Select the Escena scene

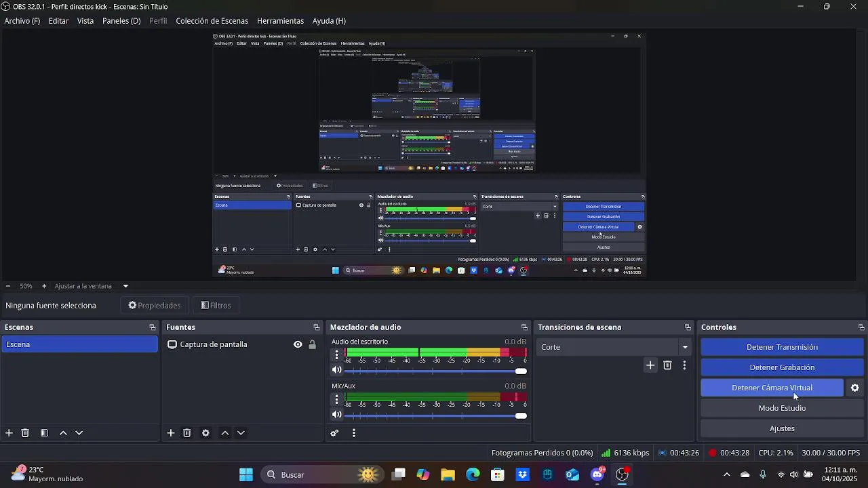point(79,344)
